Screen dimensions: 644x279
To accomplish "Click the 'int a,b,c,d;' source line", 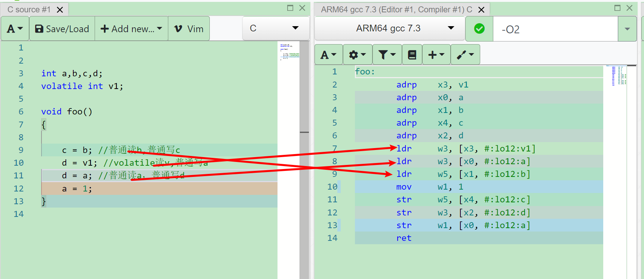I will [x=72, y=73].
